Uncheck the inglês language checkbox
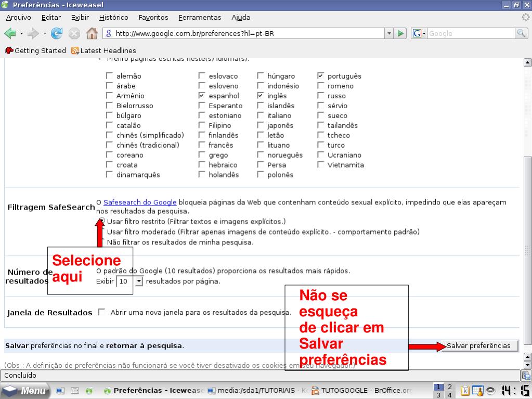 pos(260,95)
